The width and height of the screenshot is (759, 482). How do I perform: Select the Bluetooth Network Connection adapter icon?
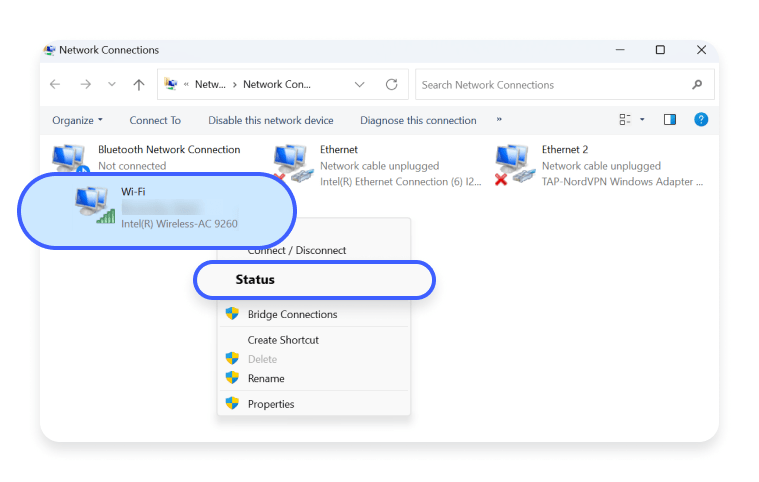tap(70, 158)
